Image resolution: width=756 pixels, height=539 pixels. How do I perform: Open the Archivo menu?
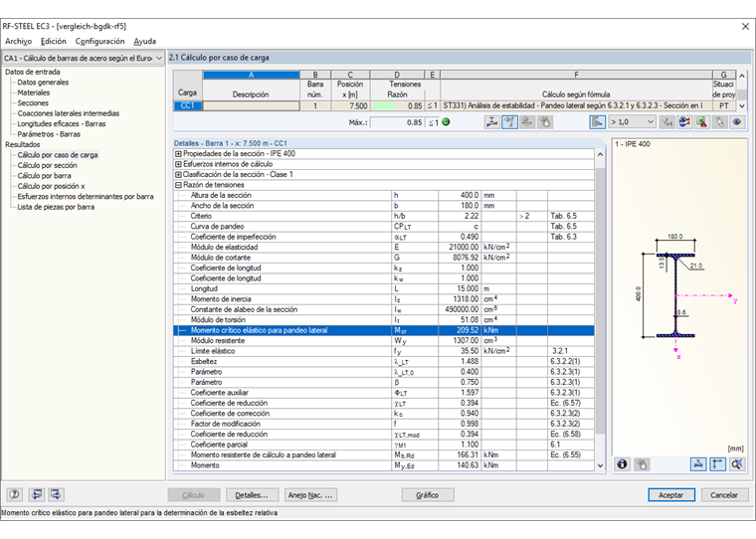(18, 42)
